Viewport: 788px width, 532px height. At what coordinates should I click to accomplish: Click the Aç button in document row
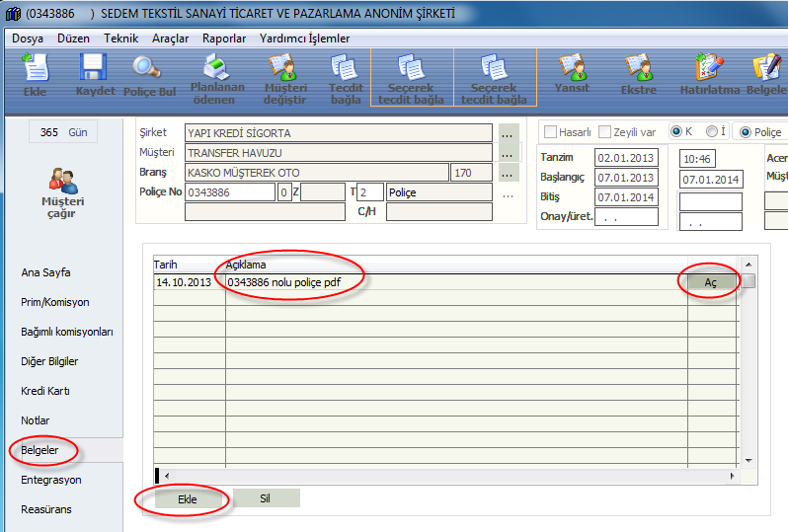coord(709,281)
